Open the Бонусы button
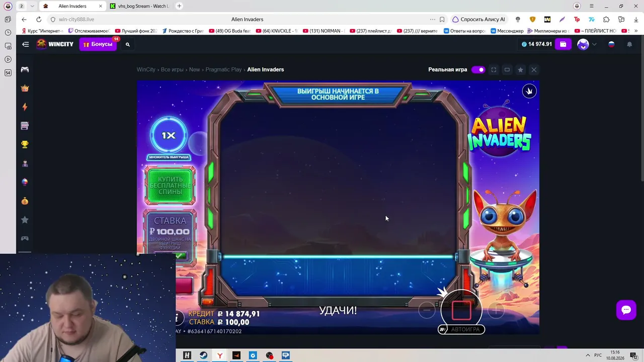Screen dimensions: 644x362 (98, 44)
